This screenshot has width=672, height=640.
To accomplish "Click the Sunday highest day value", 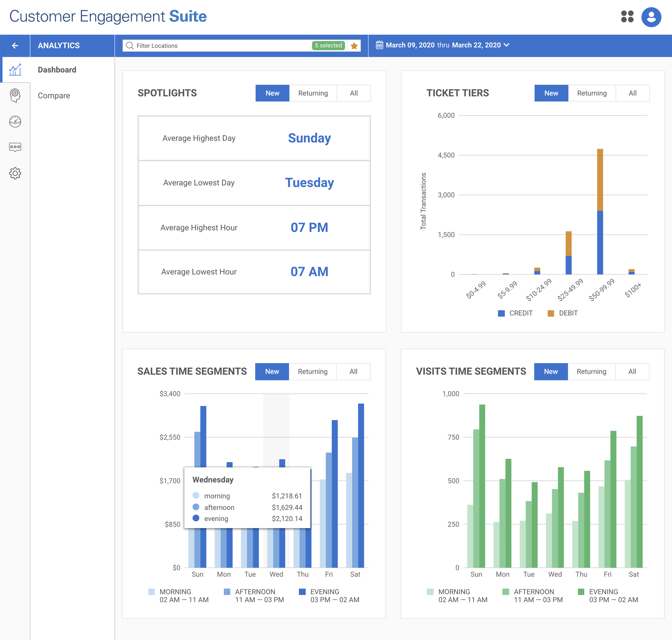I will (x=309, y=138).
